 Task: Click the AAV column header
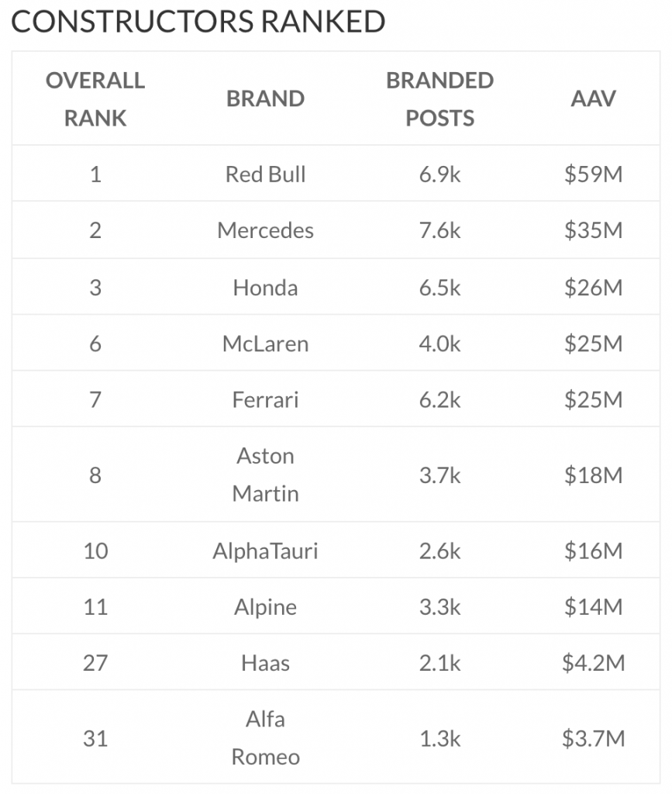point(593,98)
